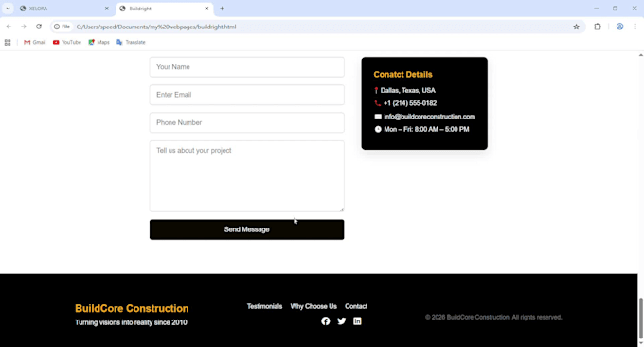This screenshot has height=347, width=644.
Task: Open the Contact footer link
Action: click(356, 306)
